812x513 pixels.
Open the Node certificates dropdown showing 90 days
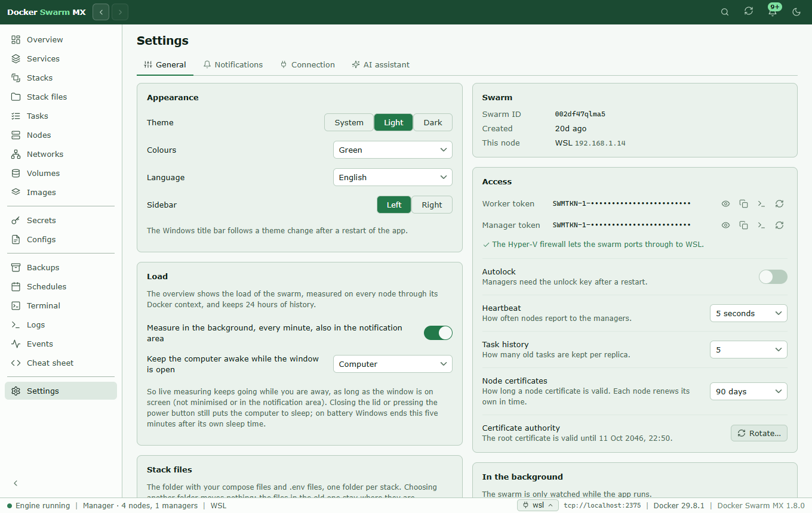click(x=749, y=391)
